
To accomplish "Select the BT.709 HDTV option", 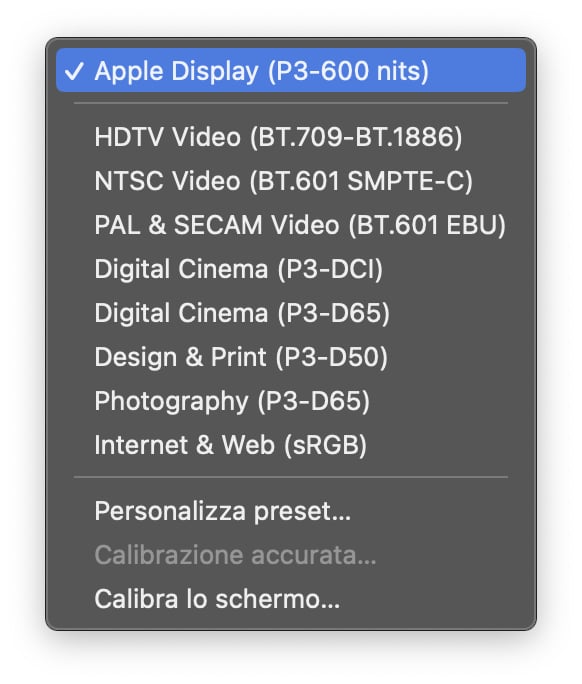I will (x=291, y=137).
